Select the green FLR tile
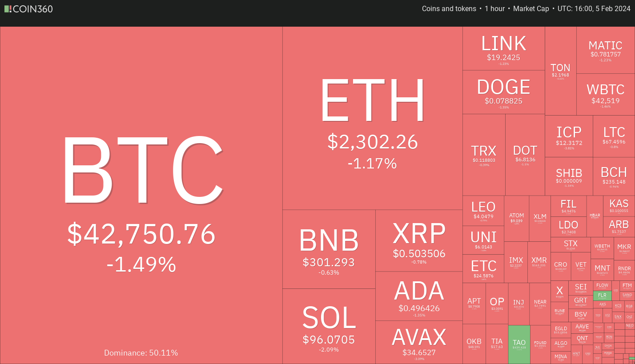 tap(602, 296)
